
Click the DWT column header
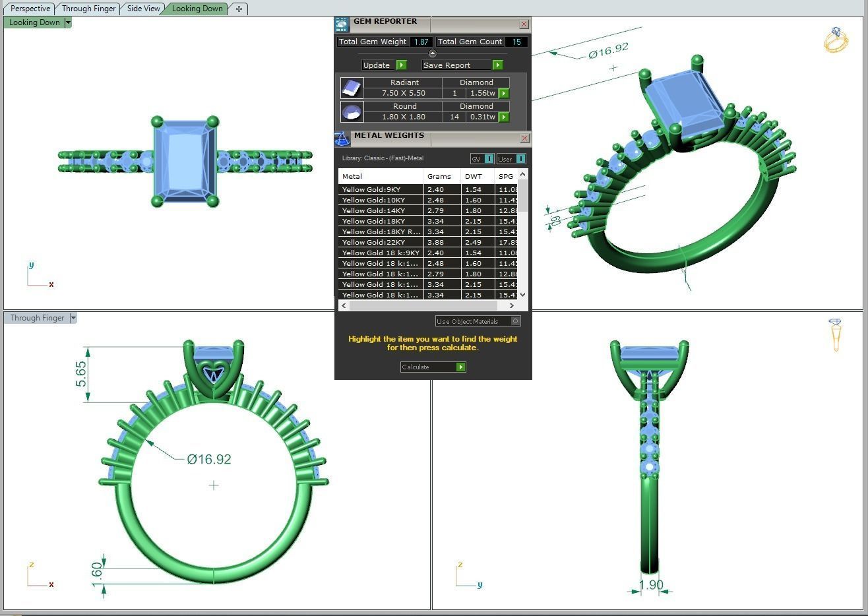click(478, 177)
